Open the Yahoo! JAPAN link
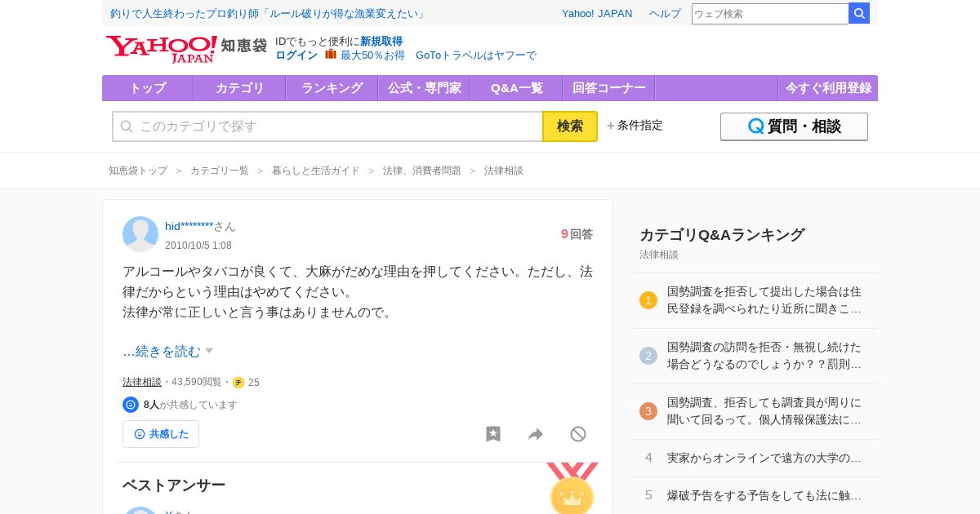This screenshot has width=980, height=514. click(x=597, y=14)
